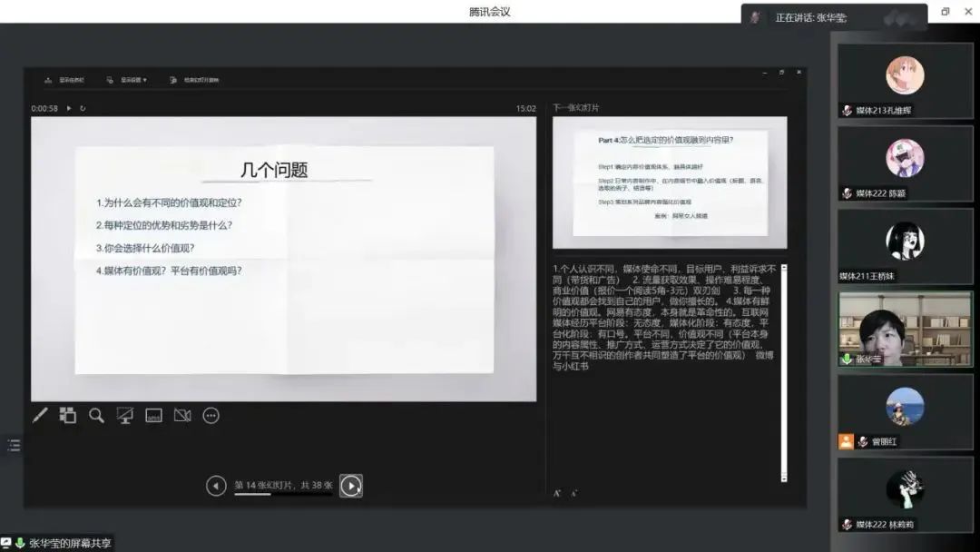
Task: Toggle the camera icon in presenter tools
Action: (x=182, y=416)
